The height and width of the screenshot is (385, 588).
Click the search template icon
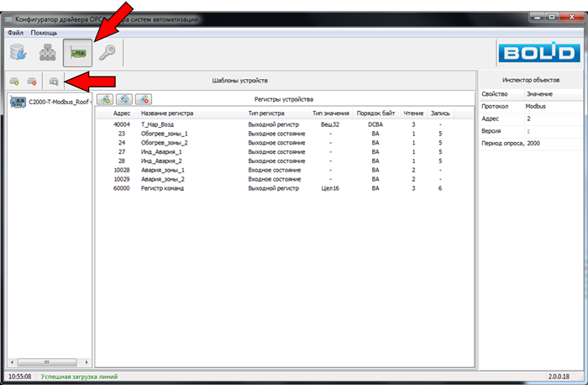[53, 82]
